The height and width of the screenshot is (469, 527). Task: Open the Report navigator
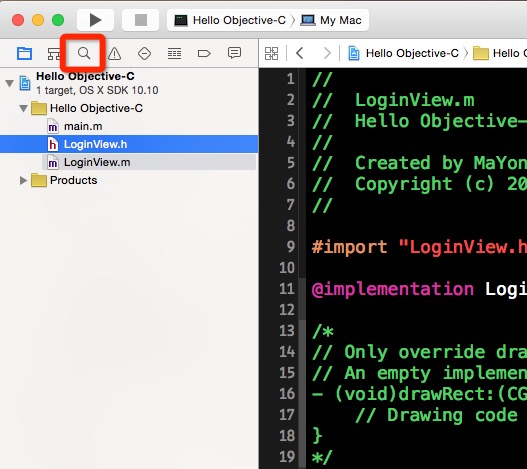234,53
